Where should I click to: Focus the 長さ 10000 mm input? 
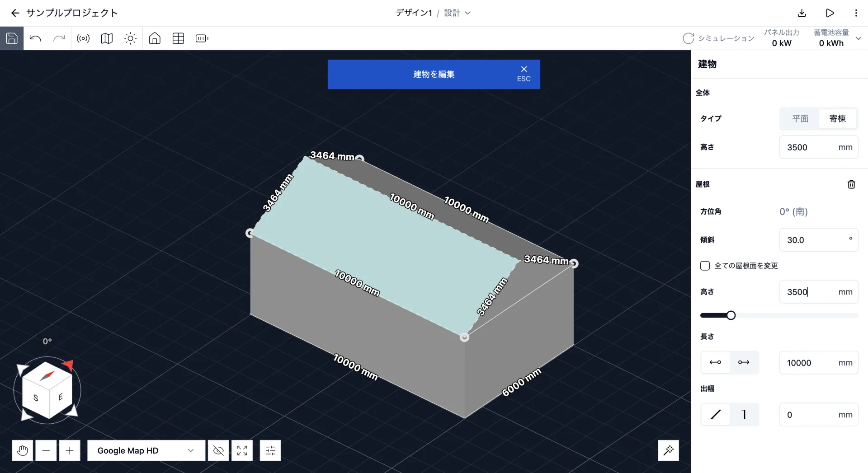(x=819, y=363)
